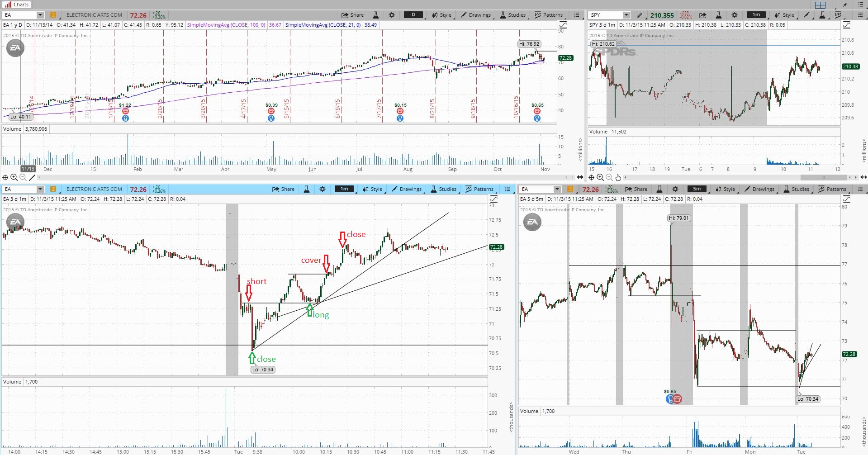Open the list menu icon in EA 5m chart

tap(860, 189)
